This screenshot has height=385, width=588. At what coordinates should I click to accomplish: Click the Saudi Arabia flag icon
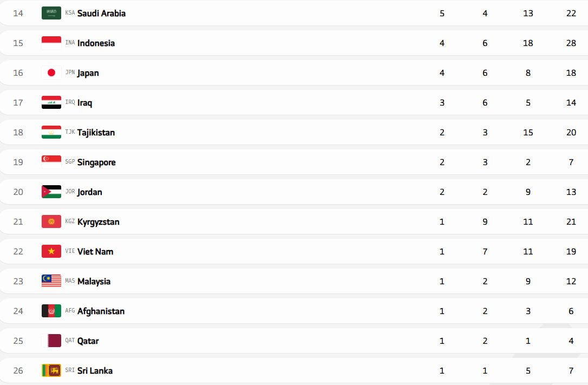click(x=51, y=13)
